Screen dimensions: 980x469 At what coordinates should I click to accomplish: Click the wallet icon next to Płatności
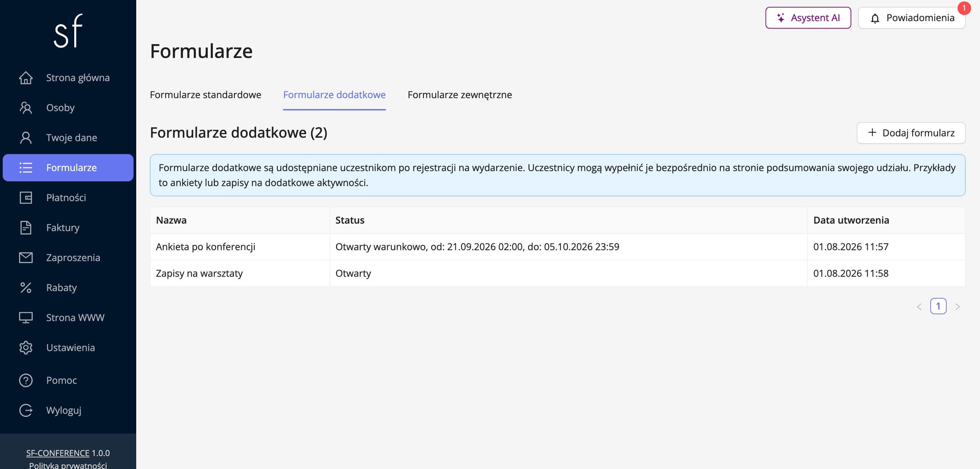tap(26, 198)
